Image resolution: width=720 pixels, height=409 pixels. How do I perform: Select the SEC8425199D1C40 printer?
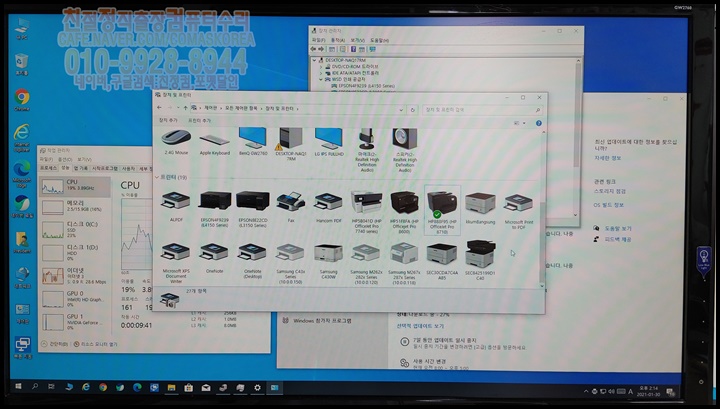coord(480,260)
